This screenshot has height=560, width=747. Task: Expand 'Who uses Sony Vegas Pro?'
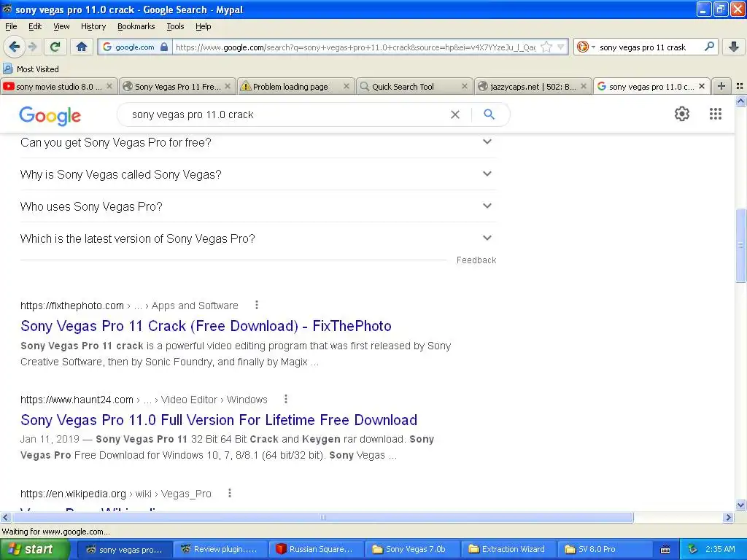[x=258, y=206]
